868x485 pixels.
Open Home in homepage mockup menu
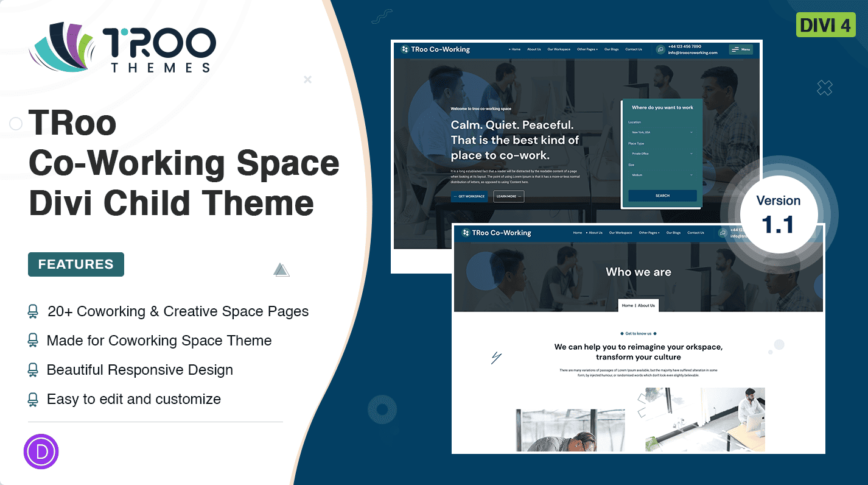[x=515, y=49]
